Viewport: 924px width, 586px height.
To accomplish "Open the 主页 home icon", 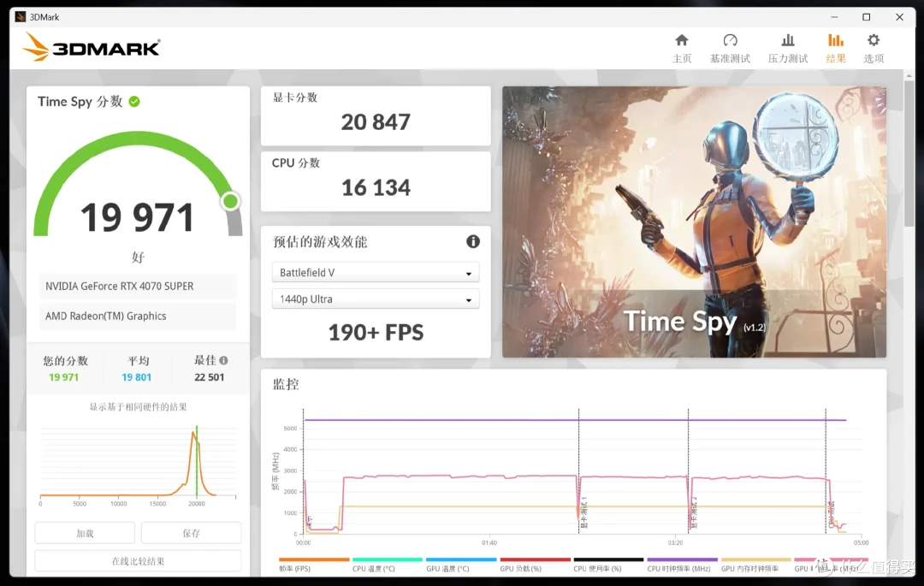I will (x=681, y=40).
